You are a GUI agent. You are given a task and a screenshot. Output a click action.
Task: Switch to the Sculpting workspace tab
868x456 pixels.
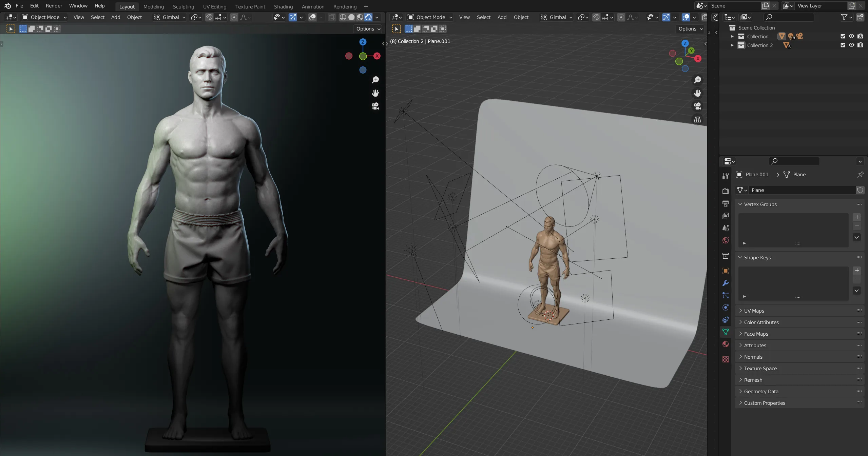pyautogui.click(x=183, y=6)
